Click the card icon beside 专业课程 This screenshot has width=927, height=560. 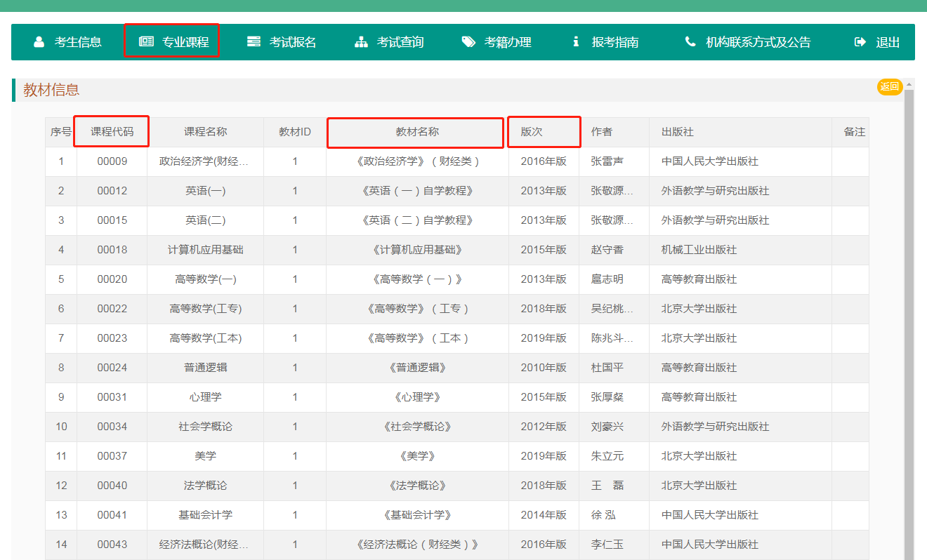146,42
